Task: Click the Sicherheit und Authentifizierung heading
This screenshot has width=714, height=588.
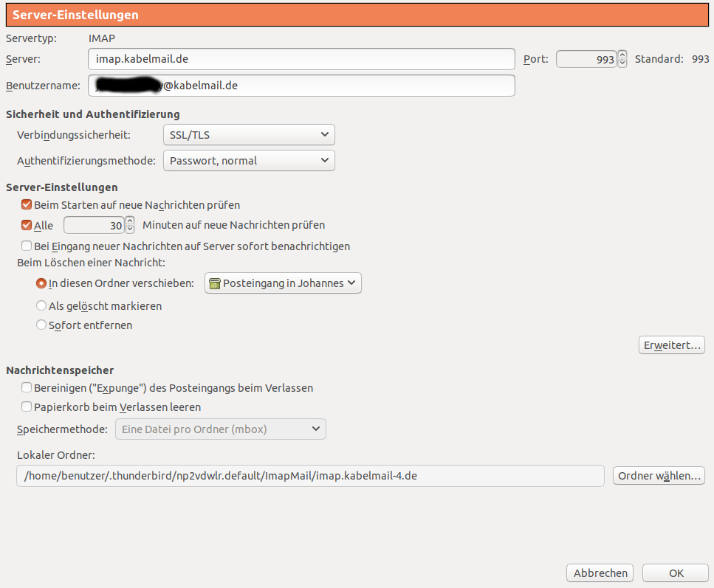Action: tap(93, 114)
